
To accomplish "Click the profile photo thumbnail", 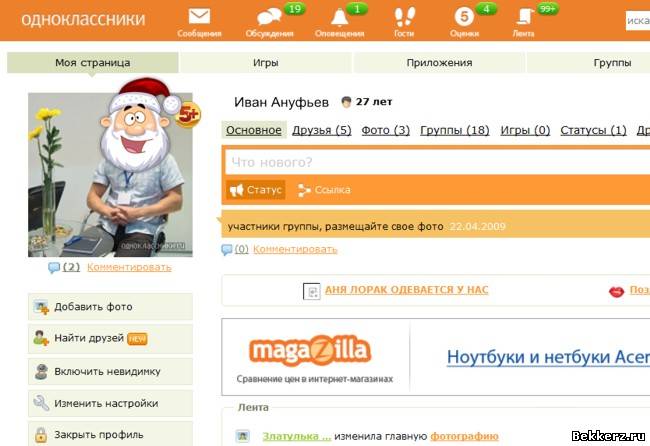I will [x=110, y=175].
